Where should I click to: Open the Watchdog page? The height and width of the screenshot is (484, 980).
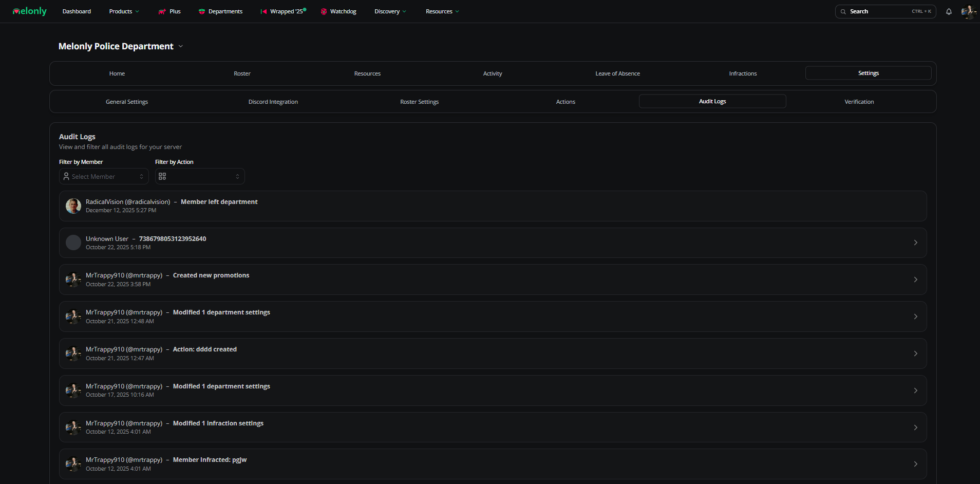[338, 11]
